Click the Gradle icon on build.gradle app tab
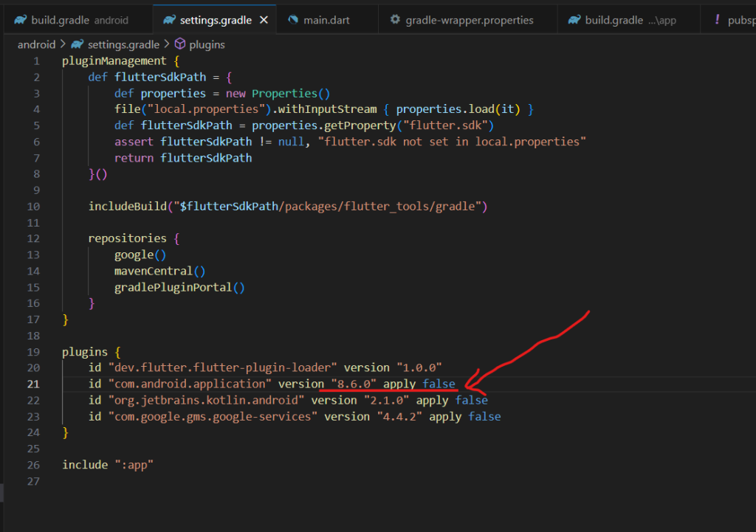 (574, 20)
